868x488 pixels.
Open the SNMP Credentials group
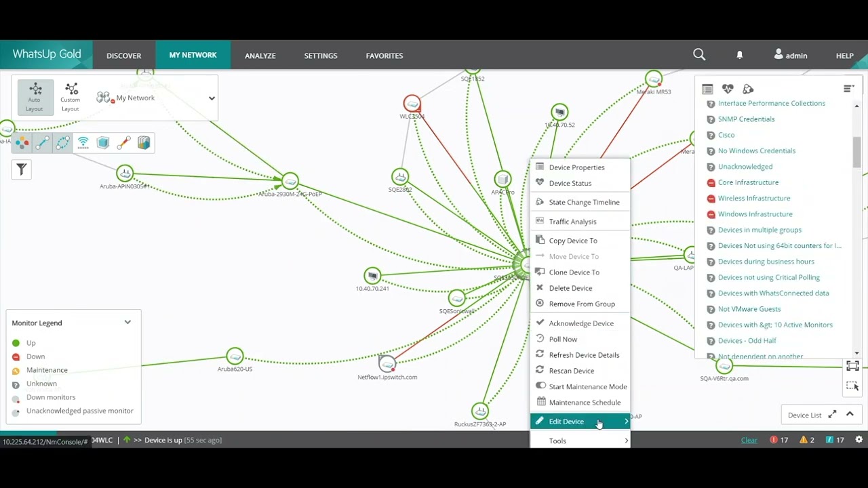(746, 119)
